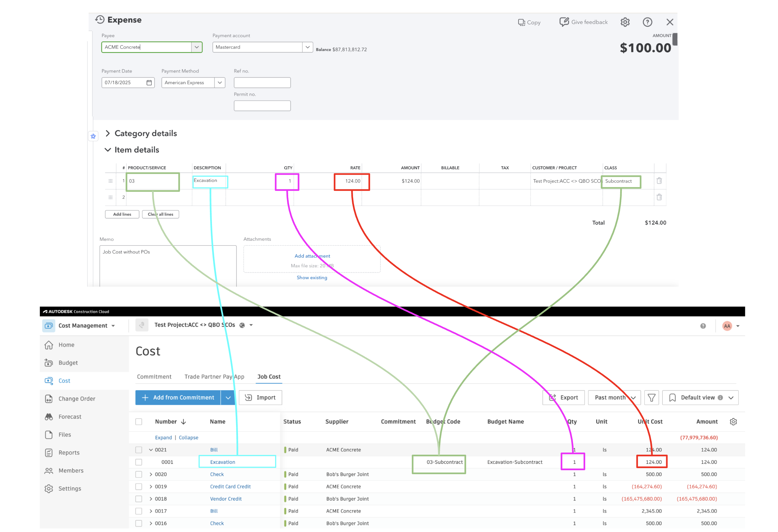
Task: Check the row 0016 checkbox
Action: tap(139, 524)
